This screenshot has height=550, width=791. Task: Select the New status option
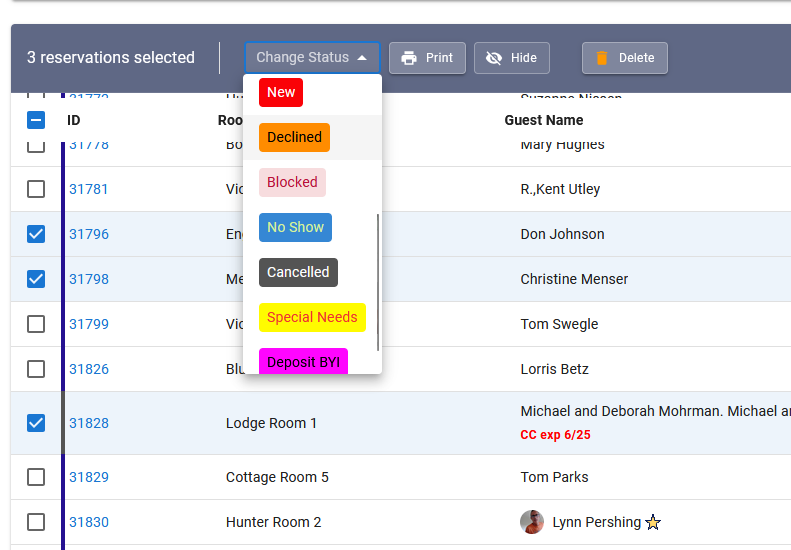tap(281, 92)
